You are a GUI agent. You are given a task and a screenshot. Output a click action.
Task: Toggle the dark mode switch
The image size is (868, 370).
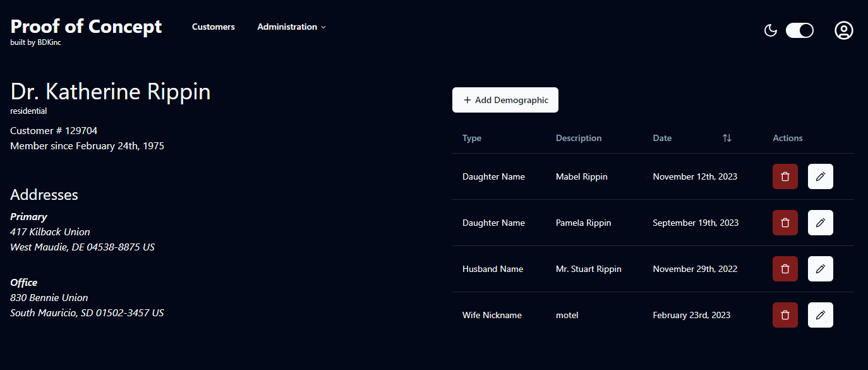pos(799,30)
